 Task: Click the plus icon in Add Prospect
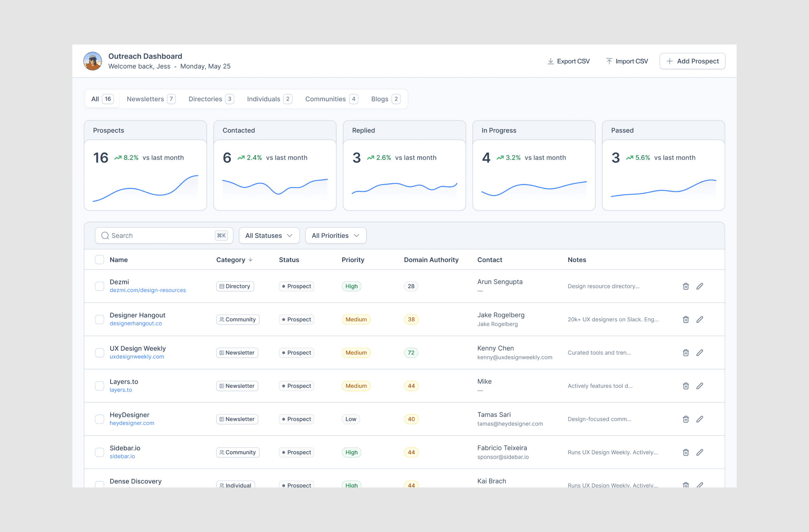670,61
